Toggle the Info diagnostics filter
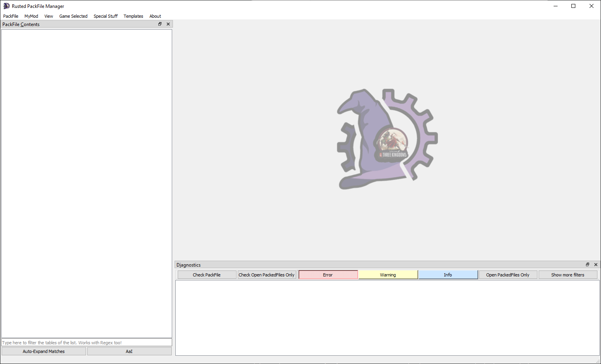 point(448,275)
